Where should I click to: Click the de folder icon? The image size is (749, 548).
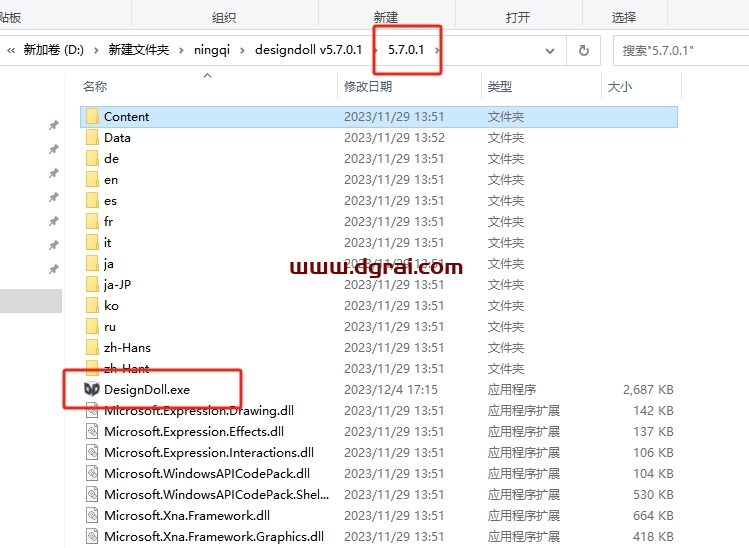(x=92, y=159)
